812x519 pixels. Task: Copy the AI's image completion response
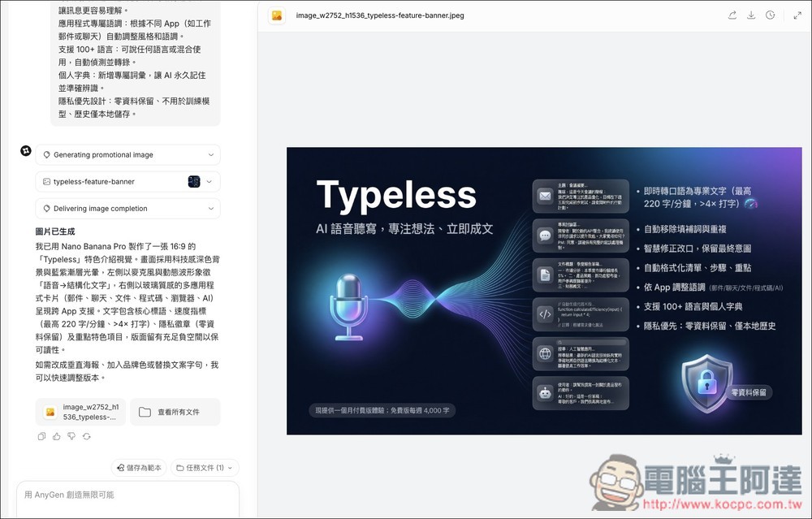[41, 436]
